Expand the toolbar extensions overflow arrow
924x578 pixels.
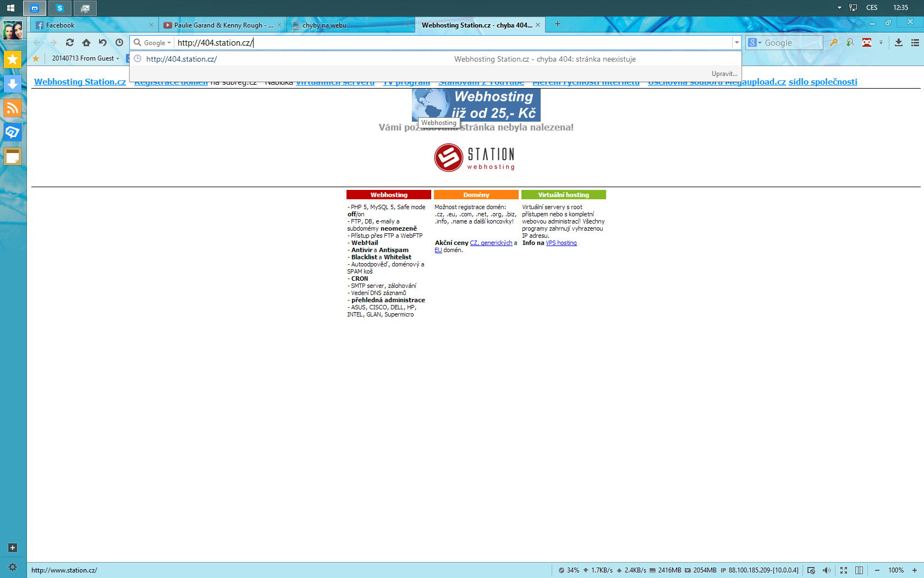(x=881, y=42)
